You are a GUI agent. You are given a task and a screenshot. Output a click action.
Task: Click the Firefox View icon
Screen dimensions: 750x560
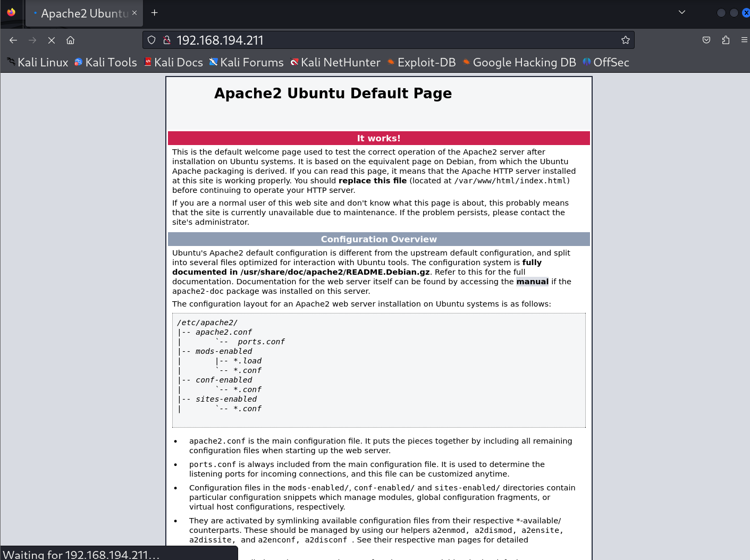coord(11,12)
